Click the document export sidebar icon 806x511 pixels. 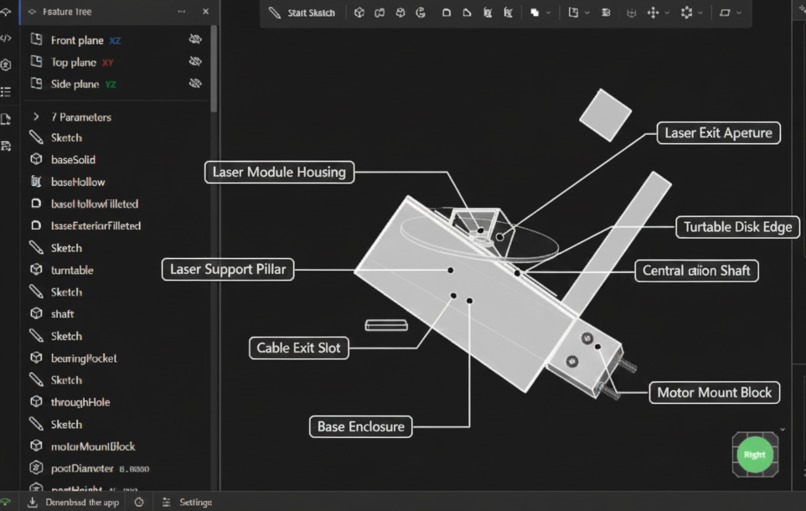pyautogui.click(x=6, y=119)
